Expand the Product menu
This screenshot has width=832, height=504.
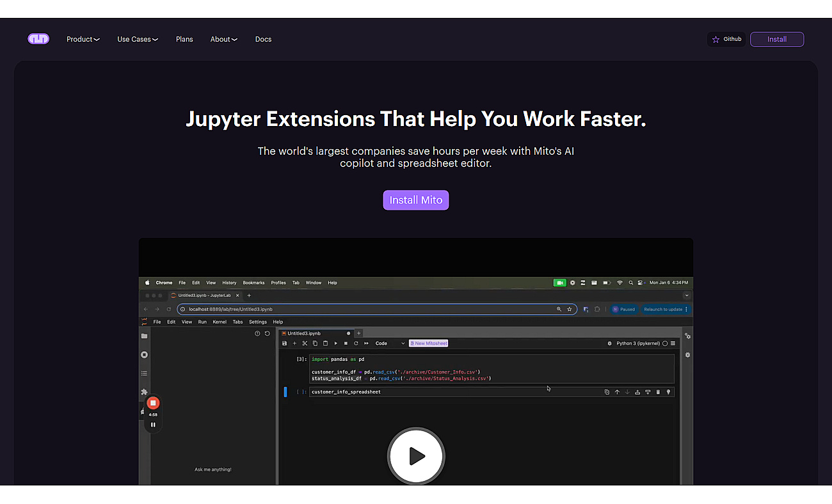(83, 39)
